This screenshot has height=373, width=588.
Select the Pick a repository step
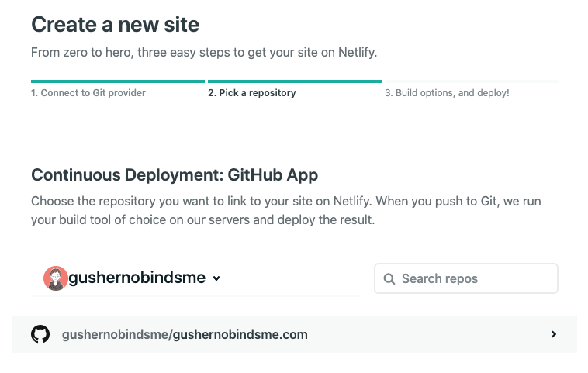coord(251,93)
